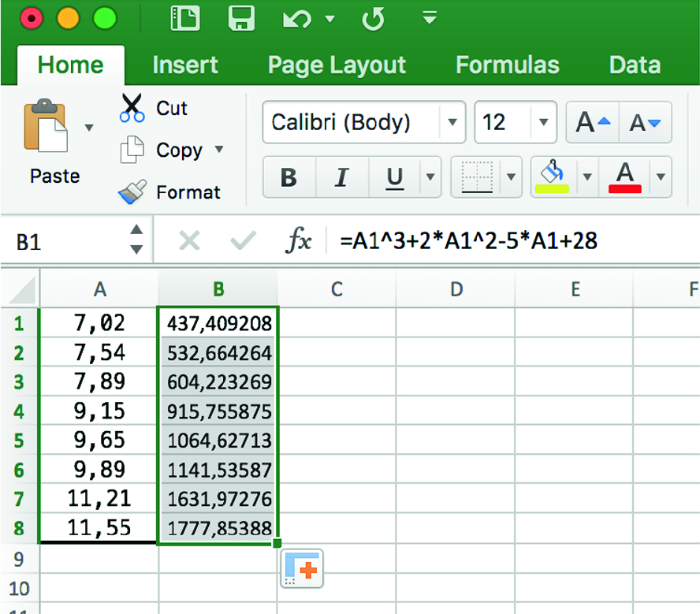Screen dimensions: 700x614
Task: Click the Cut text label
Action: tap(171, 109)
